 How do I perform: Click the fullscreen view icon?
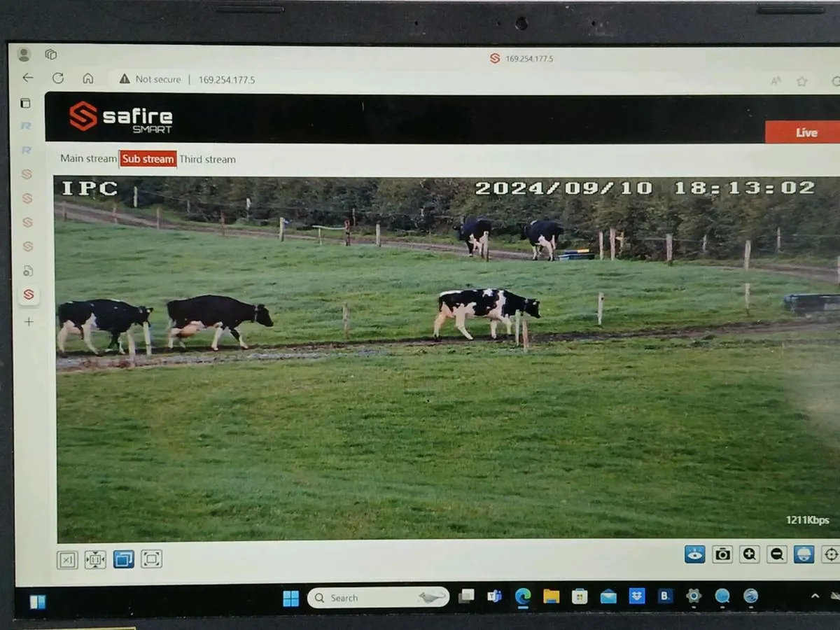coord(150,559)
